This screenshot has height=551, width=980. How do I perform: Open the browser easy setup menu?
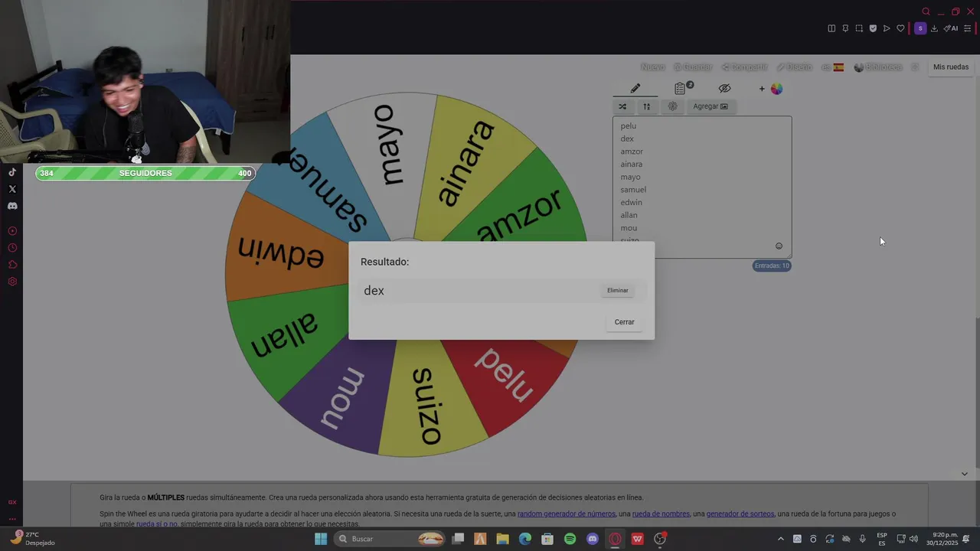[967, 28]
